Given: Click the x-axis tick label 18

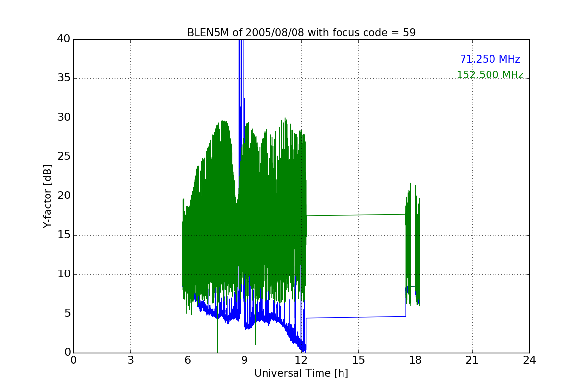Looking at the screenshot, I should click(416, 360).
